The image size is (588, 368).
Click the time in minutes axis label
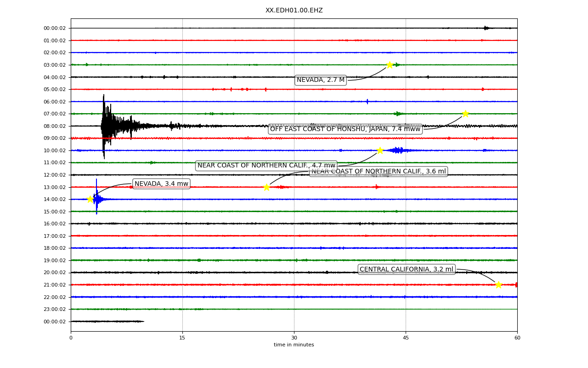tap(294, 345)
